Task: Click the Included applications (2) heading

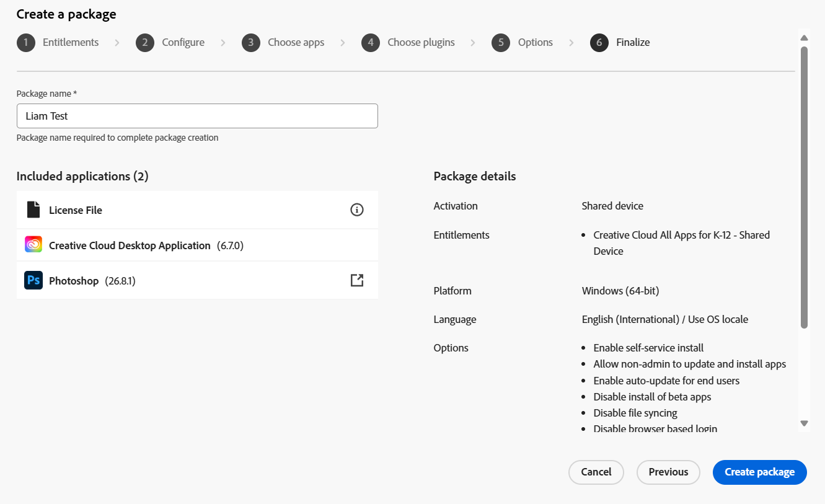Action: click(x=82, y=176)
